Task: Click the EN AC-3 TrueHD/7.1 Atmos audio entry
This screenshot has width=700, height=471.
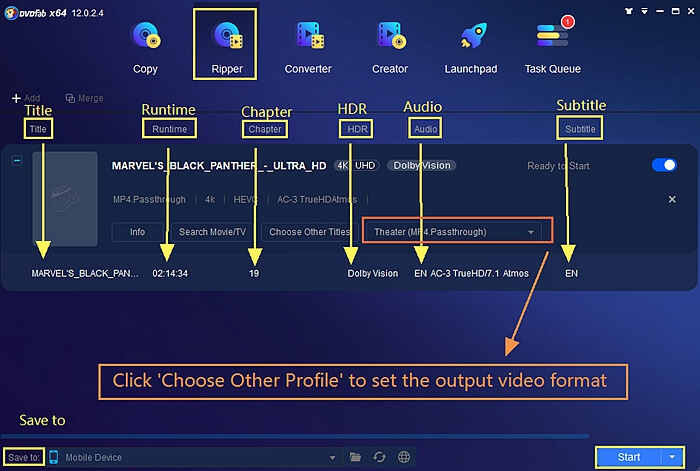Action: click(x=471, y=273)
